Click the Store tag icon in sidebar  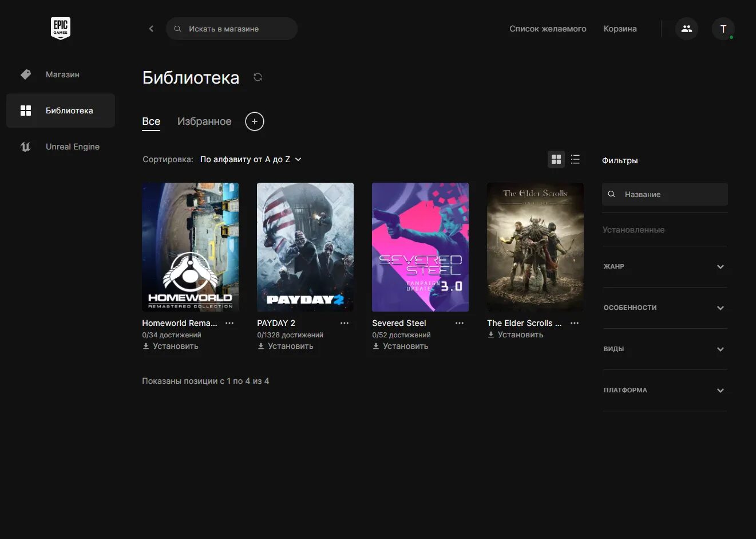(26, 74)
